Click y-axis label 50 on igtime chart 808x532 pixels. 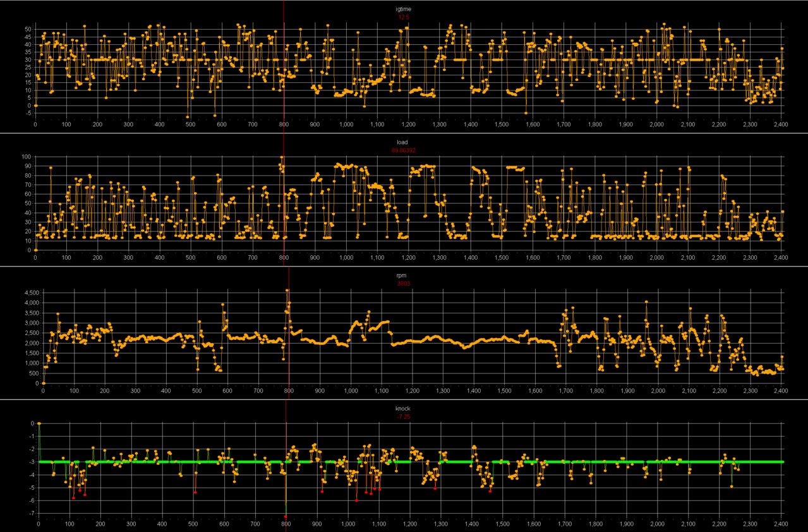pos(28,30)
